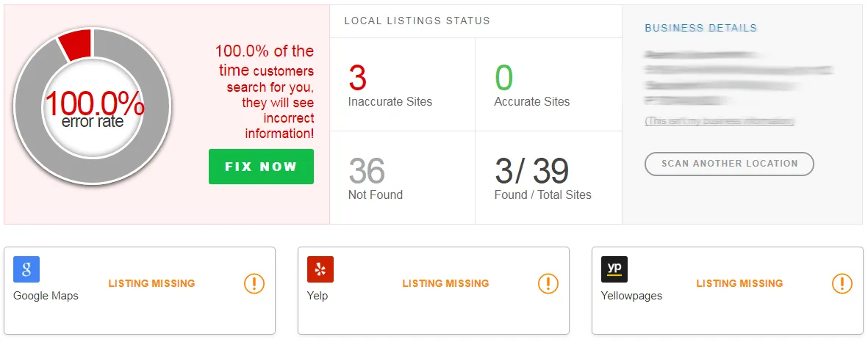Click the Yelp logo icon

(x=320, y=269)
